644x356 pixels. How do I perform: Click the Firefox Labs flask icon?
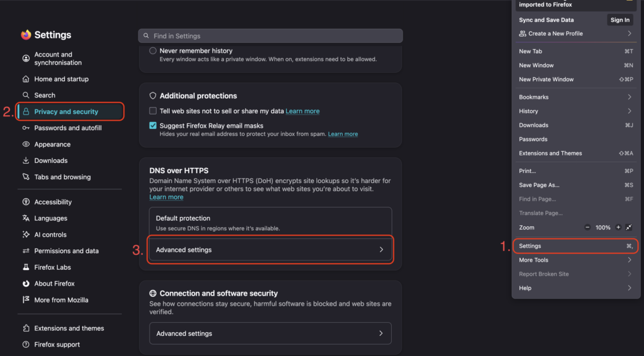coord(26,267)
